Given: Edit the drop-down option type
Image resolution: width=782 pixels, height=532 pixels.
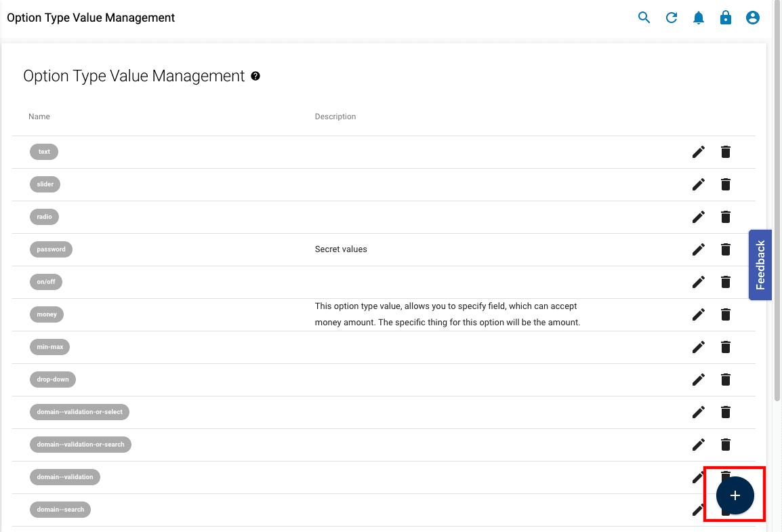Looking at the screenshot, I should (699, 380).
